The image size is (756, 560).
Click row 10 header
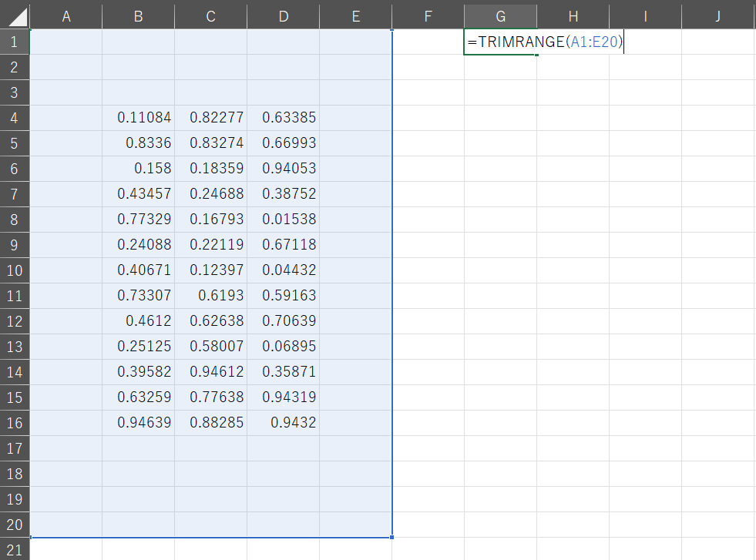(15, 270)
